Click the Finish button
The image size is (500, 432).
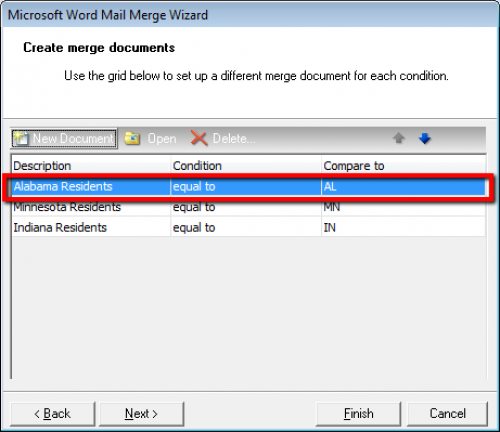click(358, 414)
